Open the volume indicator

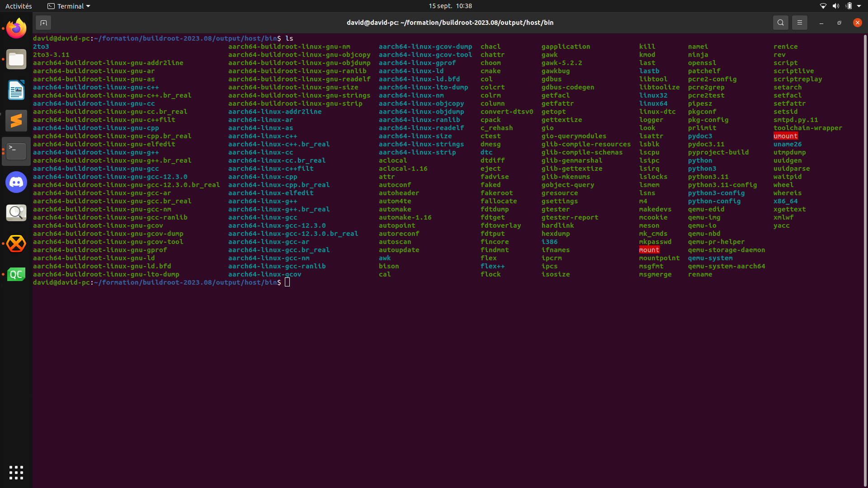click(x=836, y=6)
